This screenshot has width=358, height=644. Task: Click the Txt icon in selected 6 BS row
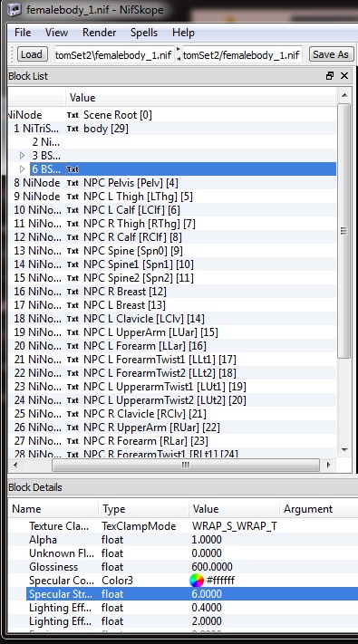coord(73,169)
